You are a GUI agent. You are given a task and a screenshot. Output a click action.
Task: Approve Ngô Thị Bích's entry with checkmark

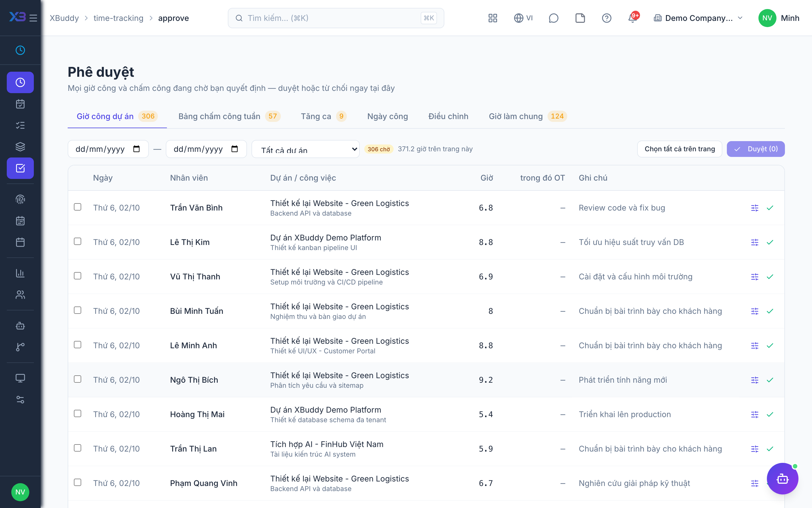point(770,380)
